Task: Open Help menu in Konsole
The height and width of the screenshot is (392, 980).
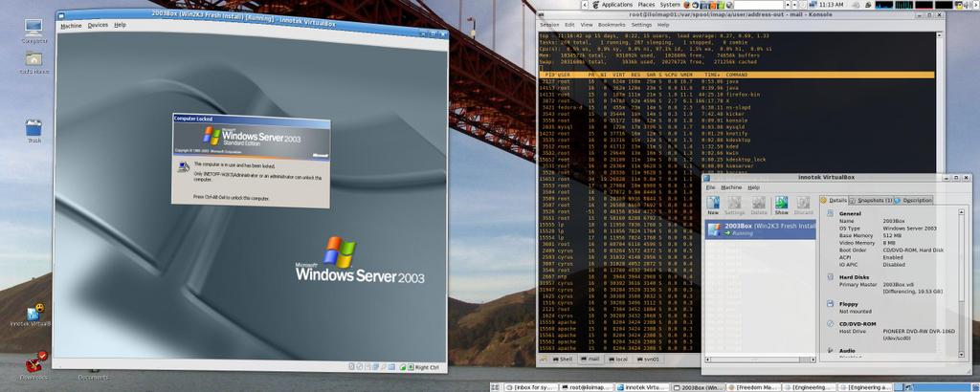Action: 663,25
